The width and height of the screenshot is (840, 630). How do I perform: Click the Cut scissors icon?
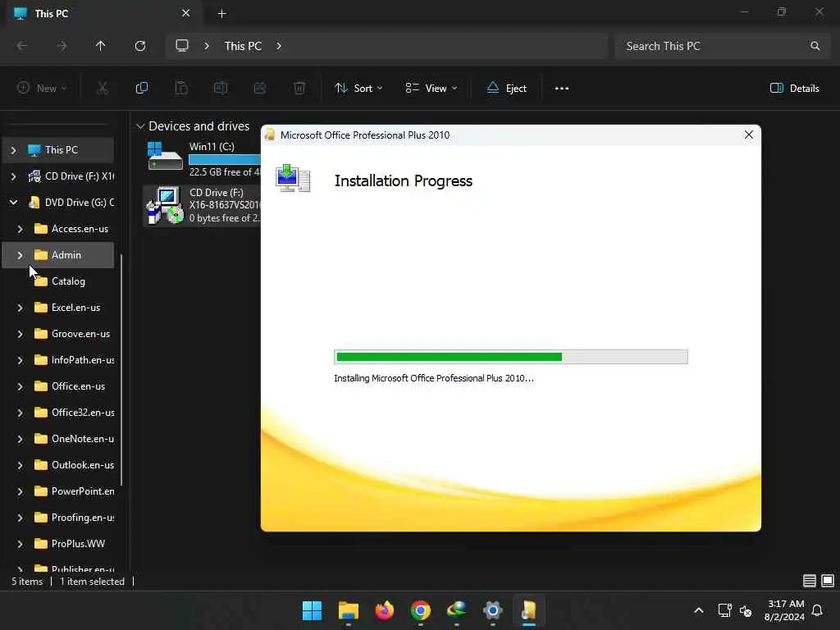point(102,89)
